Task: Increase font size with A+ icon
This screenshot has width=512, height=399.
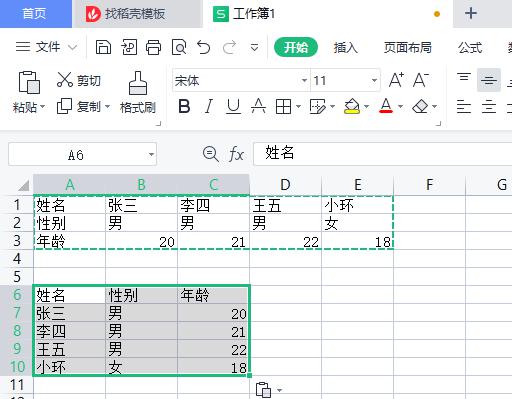Action: coord(396,80)
